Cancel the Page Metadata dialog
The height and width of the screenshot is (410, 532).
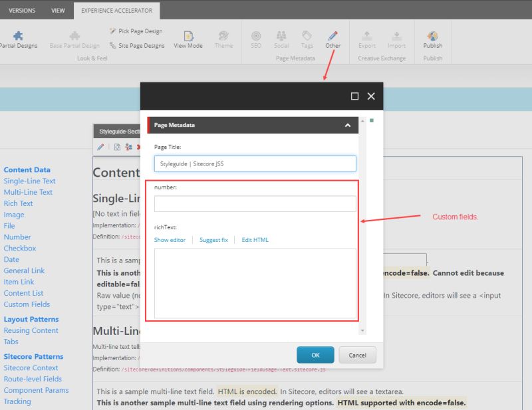point(357,355)
